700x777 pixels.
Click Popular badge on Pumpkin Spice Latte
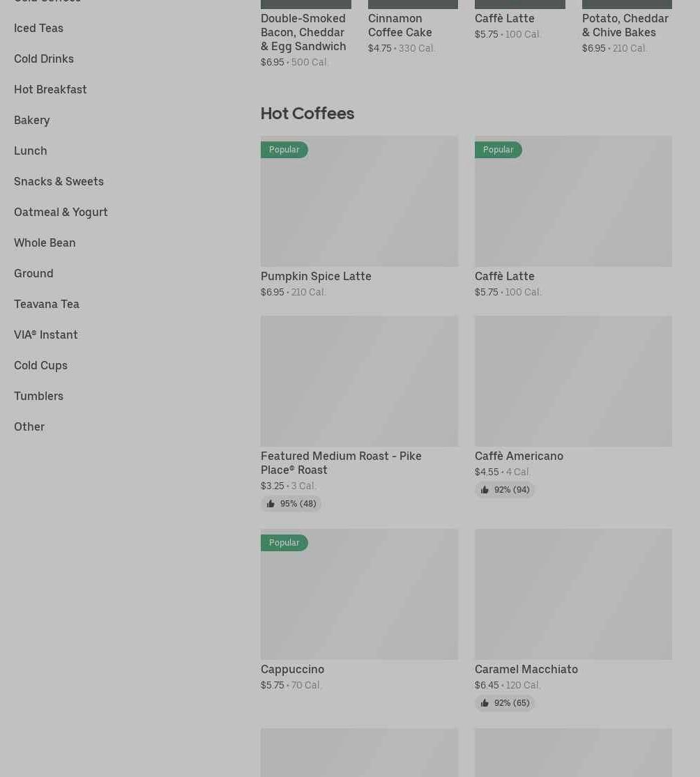point(284,150)
